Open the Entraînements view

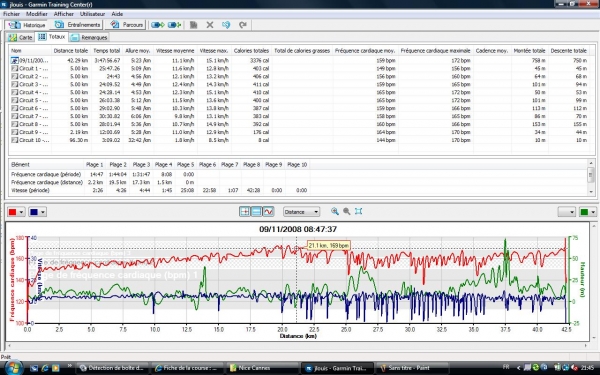77,25
